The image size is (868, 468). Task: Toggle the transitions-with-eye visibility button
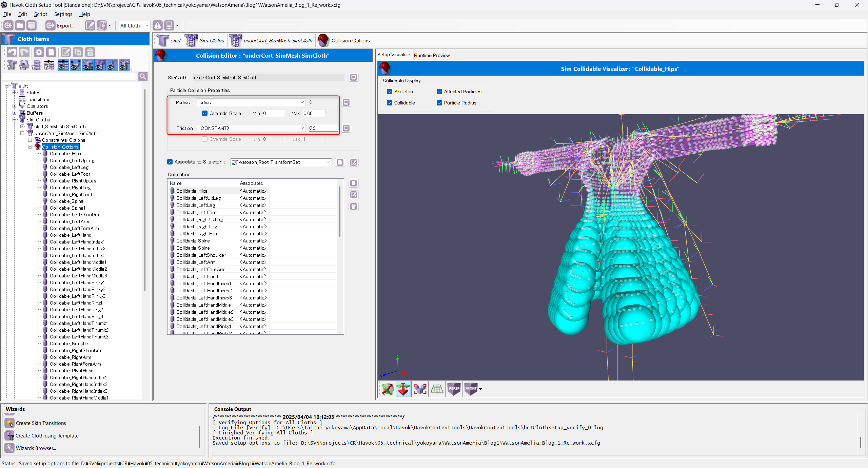click(63, 65)
